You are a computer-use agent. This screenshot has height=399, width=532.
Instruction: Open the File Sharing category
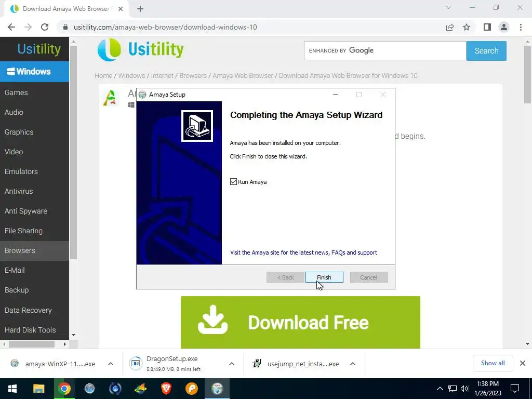point(23,231)
